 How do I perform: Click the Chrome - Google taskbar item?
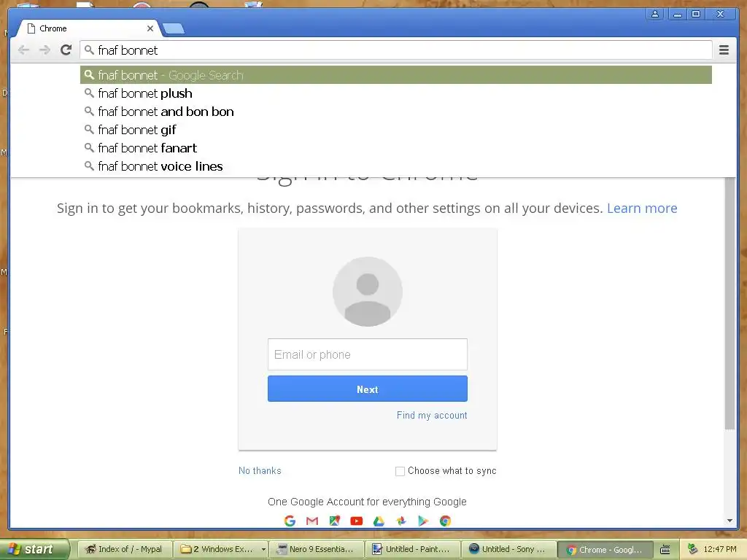[604, 550]
